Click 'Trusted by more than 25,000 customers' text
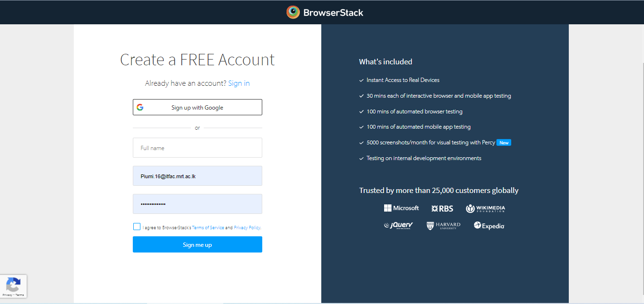 point(439,190)
